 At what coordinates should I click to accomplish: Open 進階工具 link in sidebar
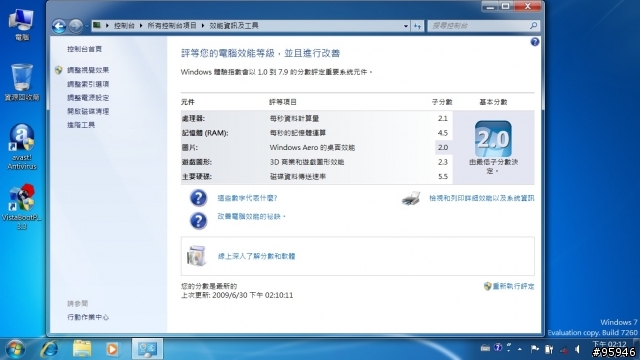tap(81, 125)
